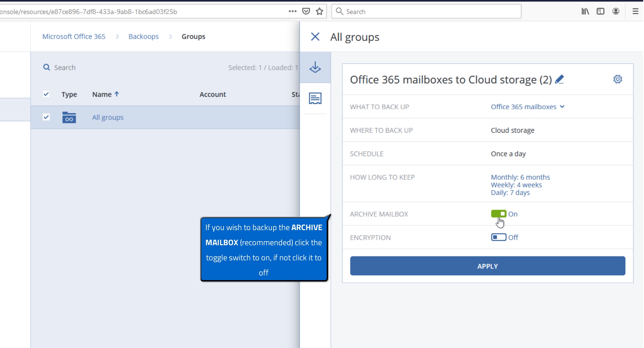
Task: Edit the Monthly: 6 months retention
Action: [x=520, y=177]
